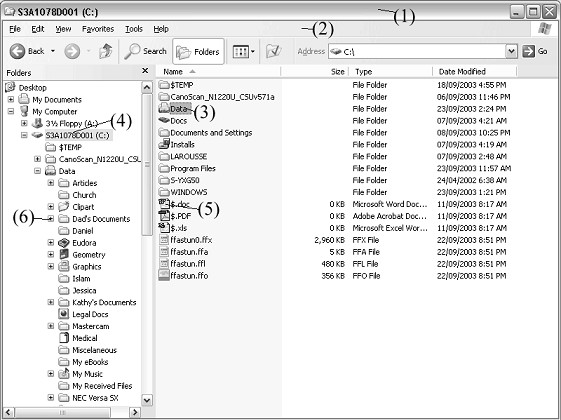Viewport: 561px width, 420px height.
Task: Click the Installs folder icon
Action: (164, 144)
